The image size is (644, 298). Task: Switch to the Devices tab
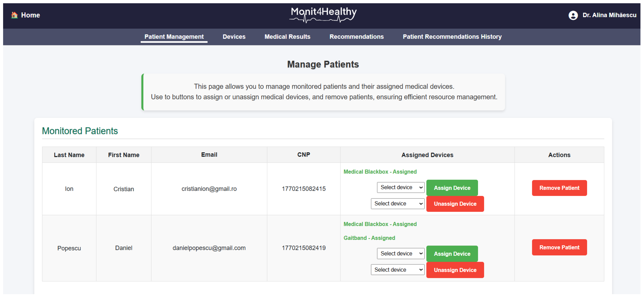tap(234, 37)
